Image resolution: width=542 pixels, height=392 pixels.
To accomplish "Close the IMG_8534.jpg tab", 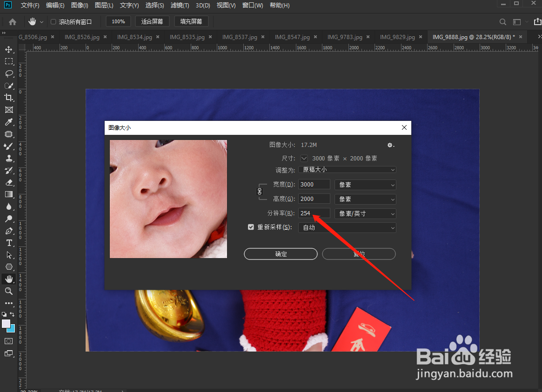I will pyautogui.click(x=158, y=37).
